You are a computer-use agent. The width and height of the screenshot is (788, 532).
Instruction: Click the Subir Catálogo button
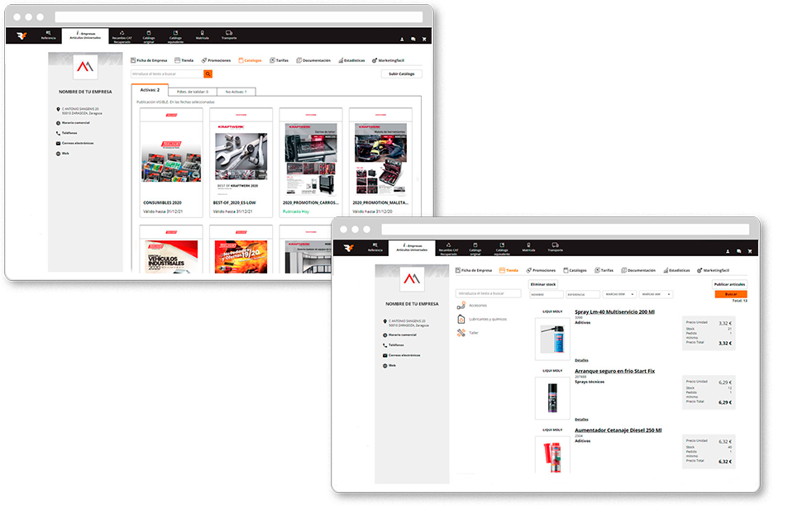pos(401,74)
